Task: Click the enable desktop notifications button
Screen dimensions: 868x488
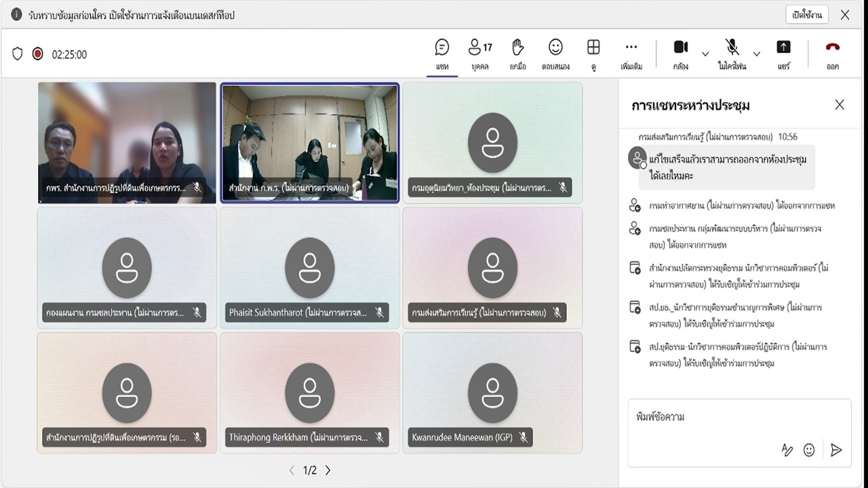Action: 807,15
